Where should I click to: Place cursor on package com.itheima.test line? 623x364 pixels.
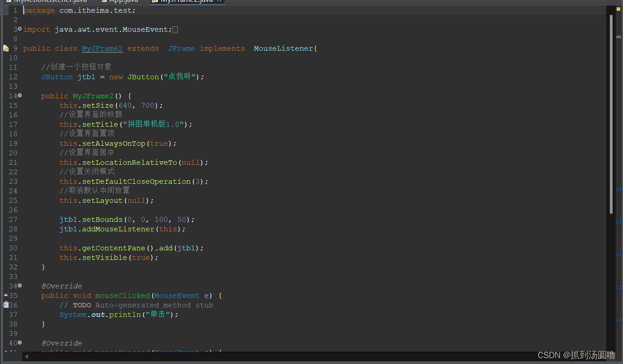coord(79,10)
